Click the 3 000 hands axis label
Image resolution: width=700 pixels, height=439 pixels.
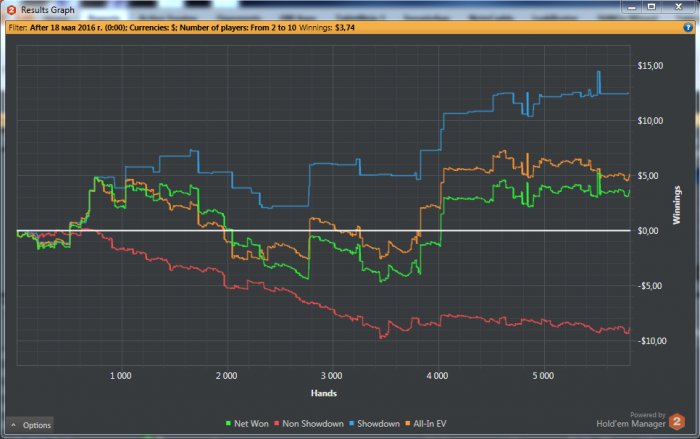332,376
